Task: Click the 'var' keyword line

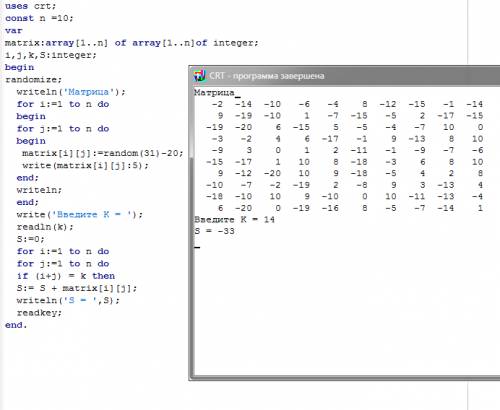Action: (14, 31)
